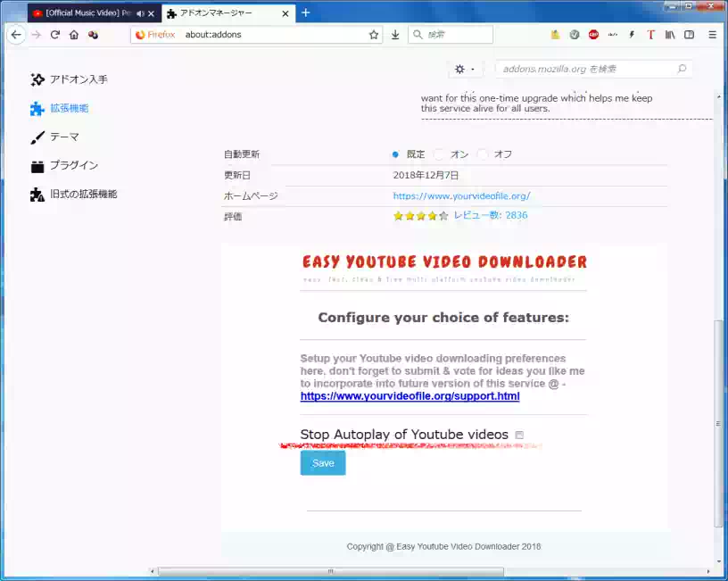Close the Official Music Video tab
Screen dimensions: 728x581
[151, 13]
